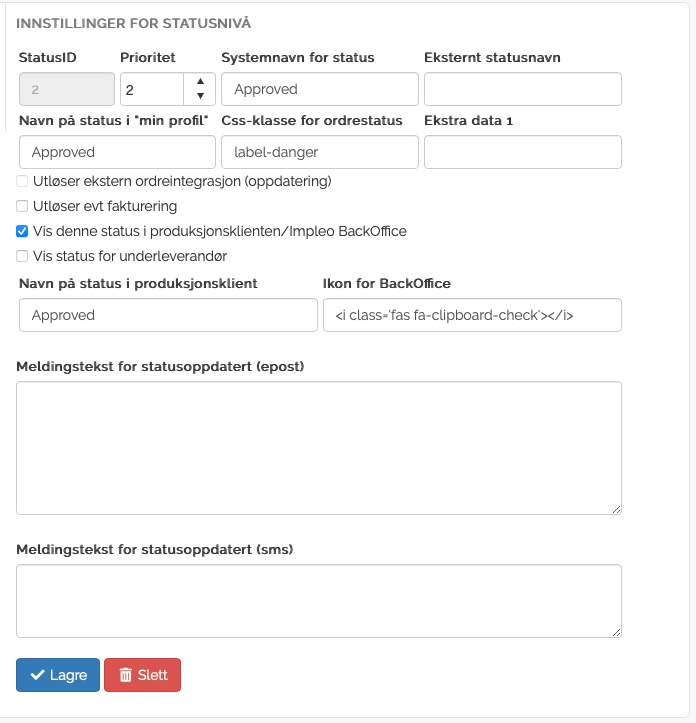This screenshot has height=723, width=696.
Task: Enable Utløser ekstern ordreintegrasjon checkbox
Action: click(22, 181)
